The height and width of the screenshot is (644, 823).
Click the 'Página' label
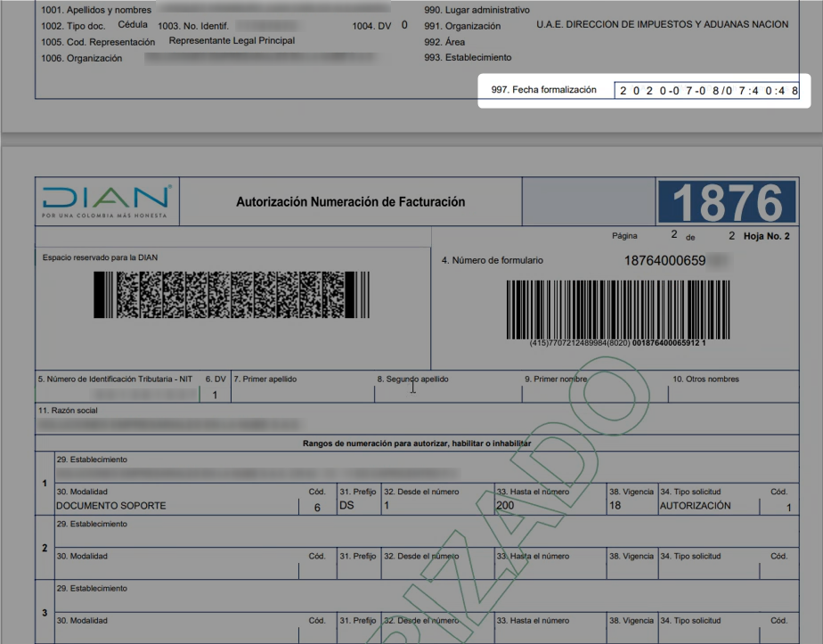tap(624, 236)
